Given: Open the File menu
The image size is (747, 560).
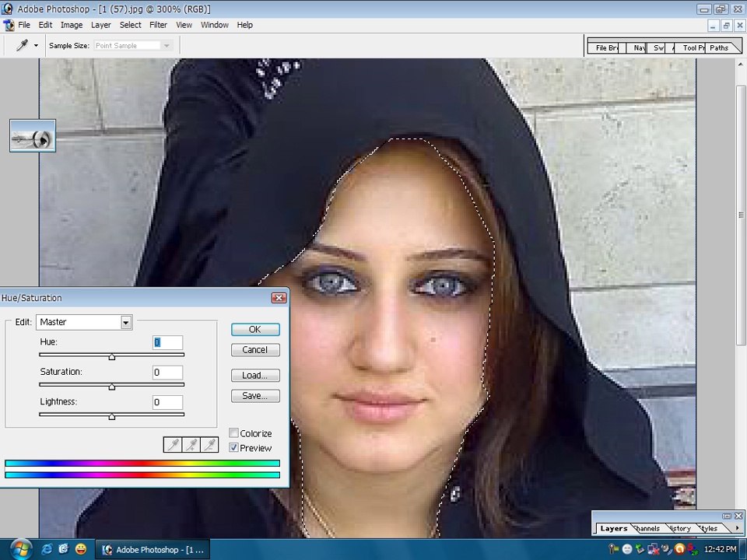Looking at the screenshot, I should tap(24, 25).
